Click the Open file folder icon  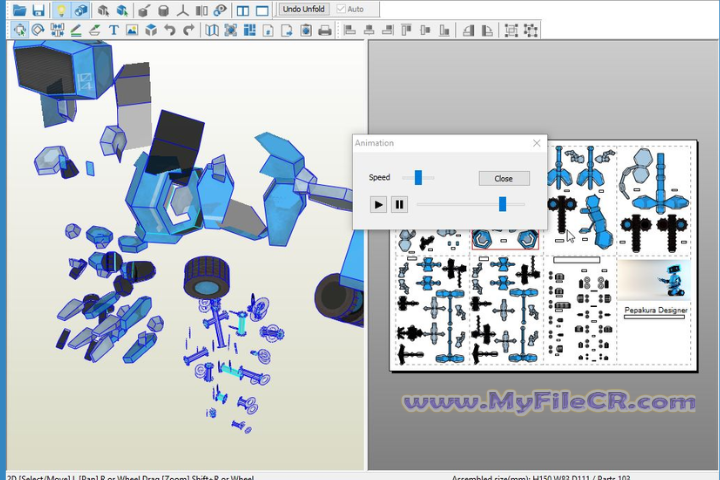click(19, 10)
